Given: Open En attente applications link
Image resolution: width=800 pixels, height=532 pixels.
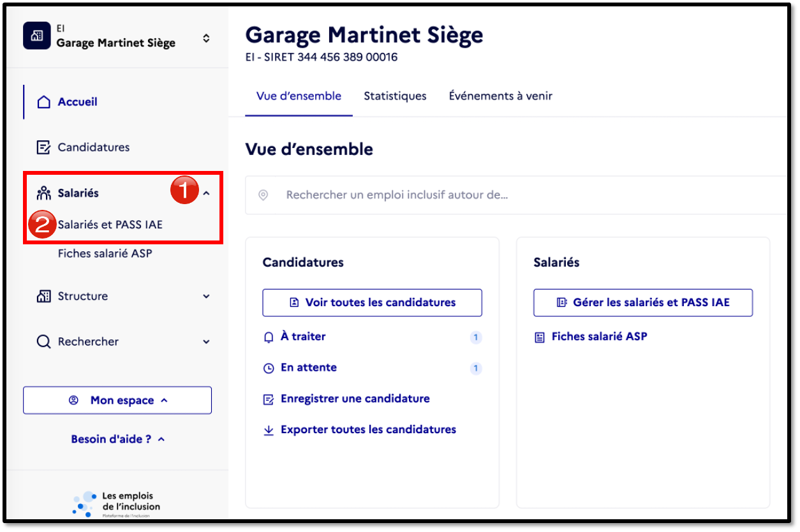Looking at the screenshot, I should (309, 367).
